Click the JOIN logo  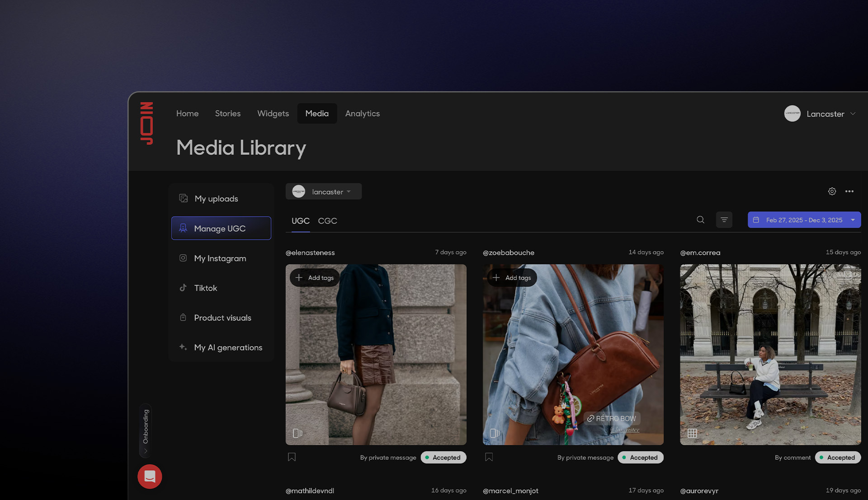146,123
